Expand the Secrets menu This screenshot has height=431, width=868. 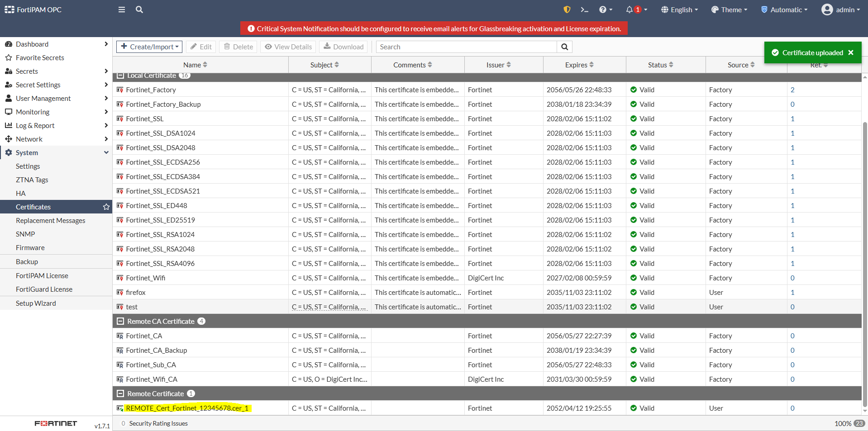point(56,71)
